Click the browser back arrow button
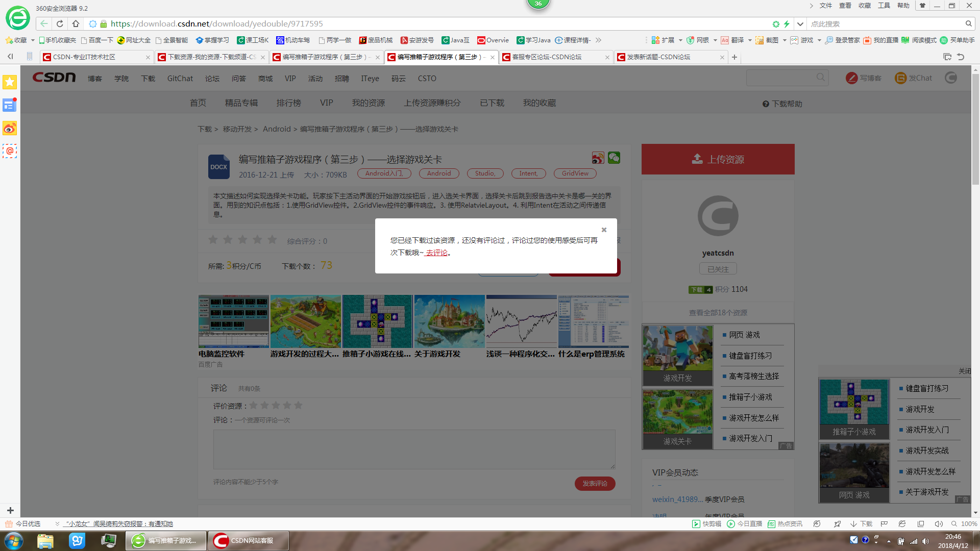Viewport: 980px width, 551px height. [44, 23]
